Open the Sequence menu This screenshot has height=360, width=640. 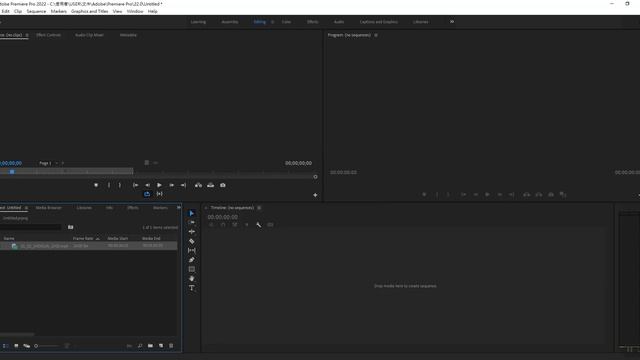pyautogui.click(x=36, y=11)
